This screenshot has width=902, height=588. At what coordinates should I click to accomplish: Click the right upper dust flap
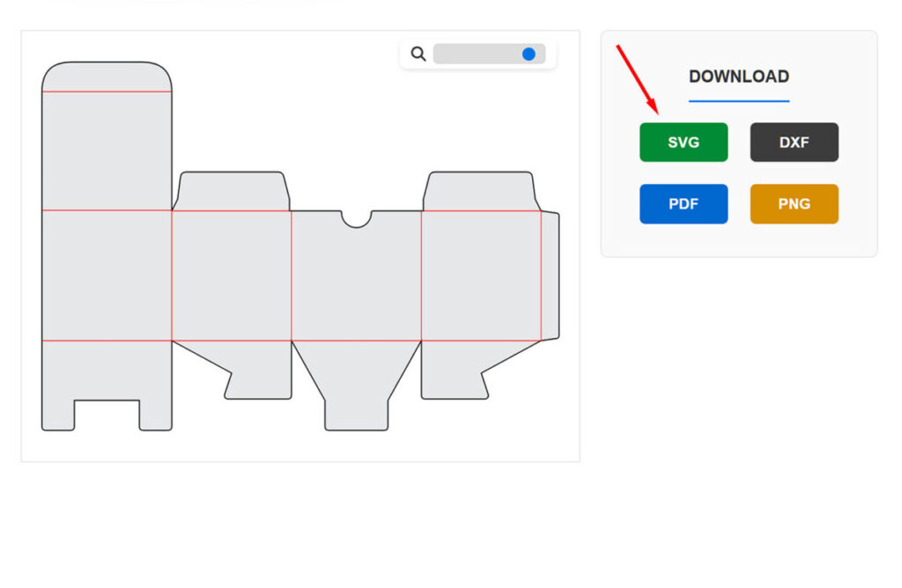pyautogui.click(x=480, y=191)
